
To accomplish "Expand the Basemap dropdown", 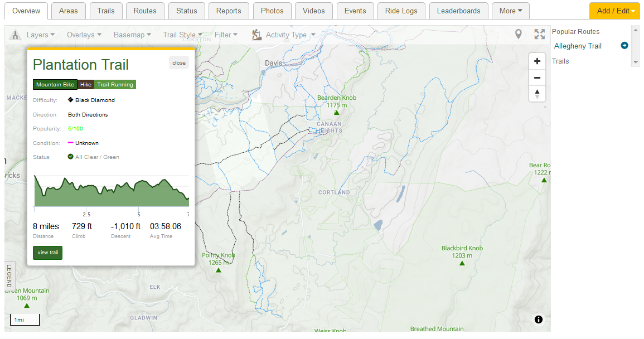I will [132, 34].
